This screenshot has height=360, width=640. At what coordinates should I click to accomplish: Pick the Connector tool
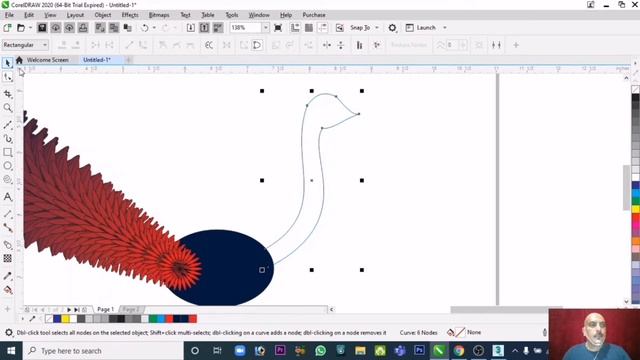[7, 228]
